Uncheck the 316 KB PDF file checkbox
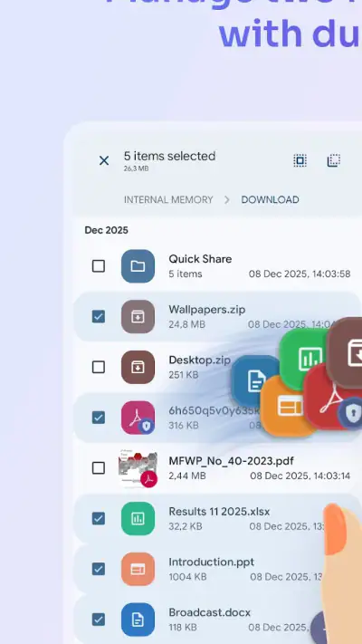Screen dimensions: 362x644 coord(99,418)
